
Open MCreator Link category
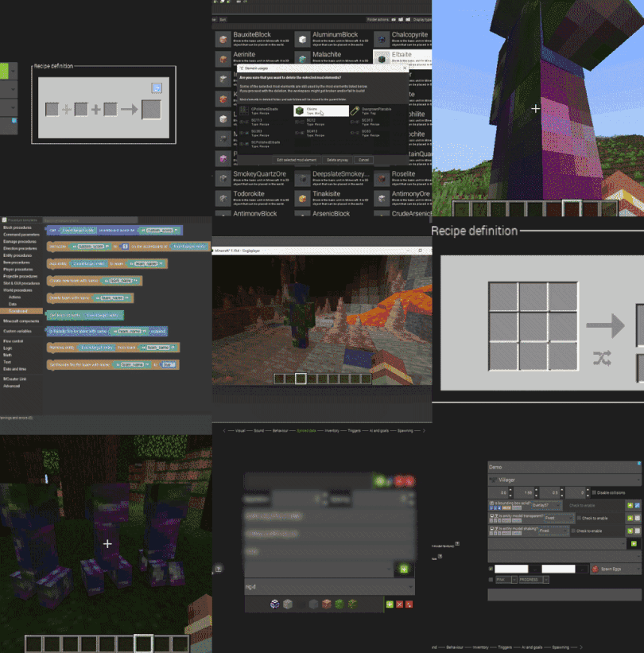(14, 379)
